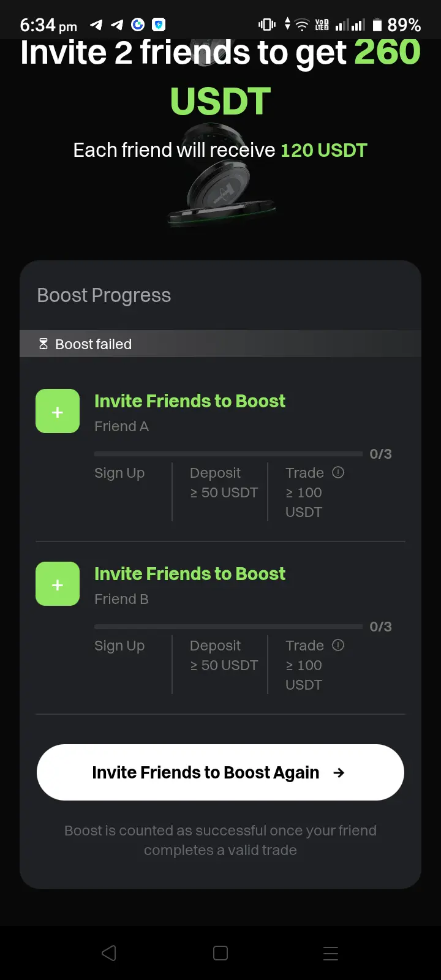Tap the battery percentage in status bar
Image resolution: width=441 pixels, height=980 pixels.
pos(404,25)
